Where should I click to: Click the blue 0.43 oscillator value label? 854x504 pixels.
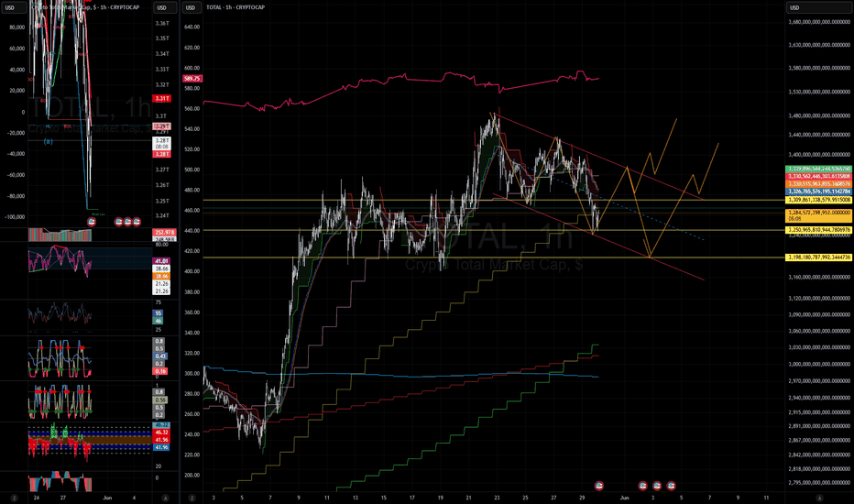[159, 356]
